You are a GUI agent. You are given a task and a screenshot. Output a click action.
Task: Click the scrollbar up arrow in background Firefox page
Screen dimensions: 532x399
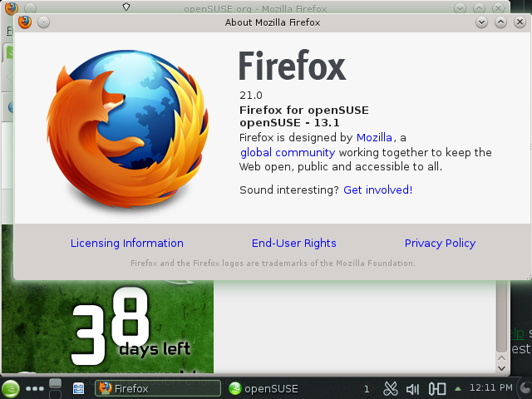point(502,358)
